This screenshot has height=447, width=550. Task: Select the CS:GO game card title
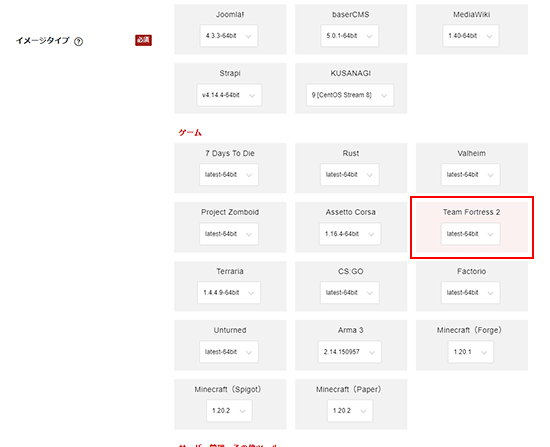350,271
